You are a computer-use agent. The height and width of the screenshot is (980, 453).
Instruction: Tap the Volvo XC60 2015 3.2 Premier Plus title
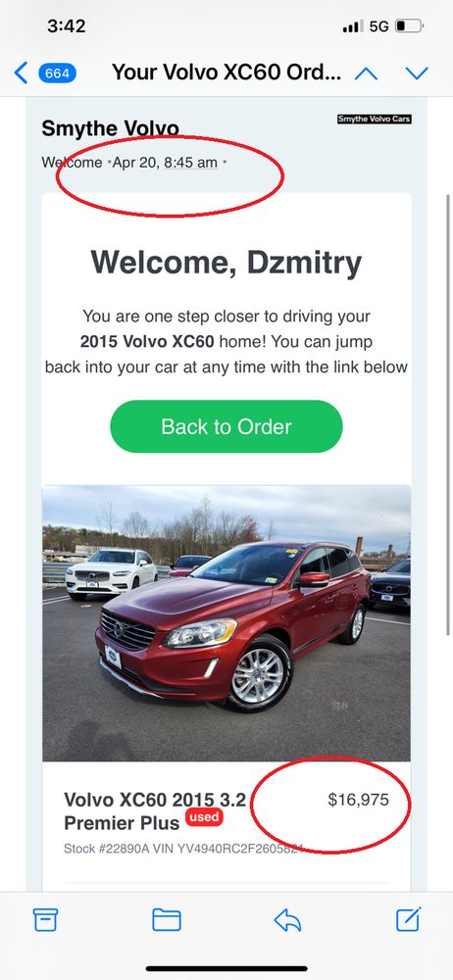pyautogui.click(x=155, y=811)
